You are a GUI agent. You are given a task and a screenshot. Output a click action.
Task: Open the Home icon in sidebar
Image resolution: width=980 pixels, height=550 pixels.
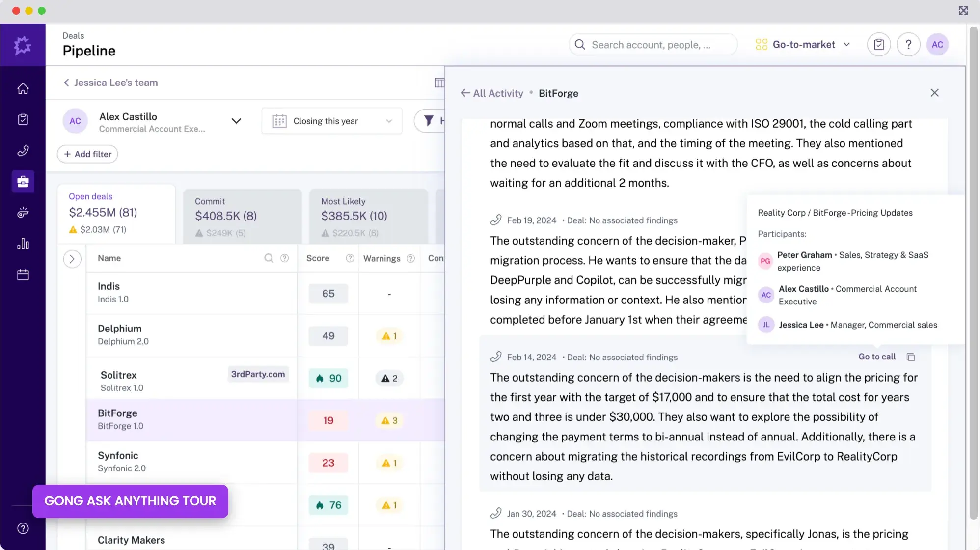click(x=23, y=89)
